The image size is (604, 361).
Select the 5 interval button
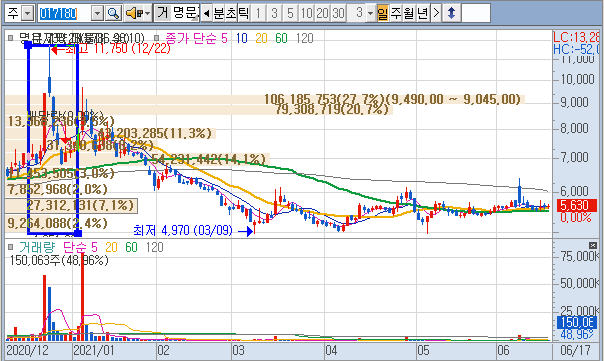coord(290,13)
